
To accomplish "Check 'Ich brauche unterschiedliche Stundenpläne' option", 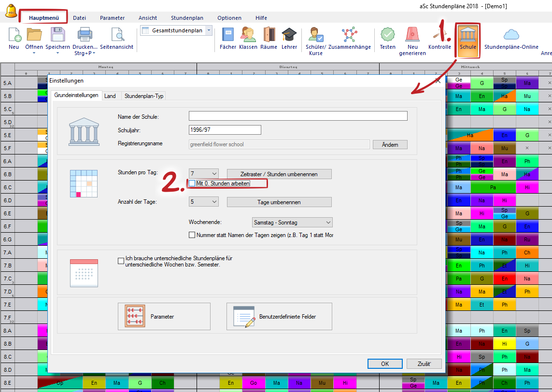I will click(x=121, y=261).
